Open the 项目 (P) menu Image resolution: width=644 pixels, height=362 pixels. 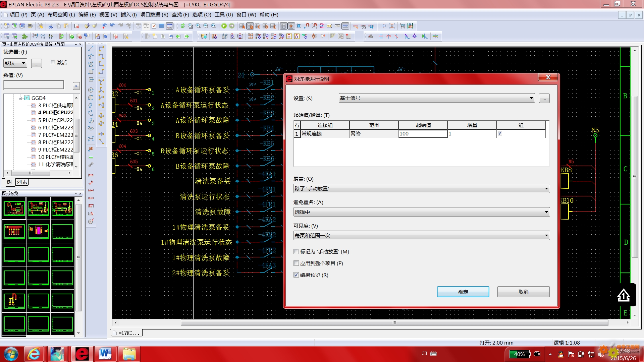coord(18,15)
